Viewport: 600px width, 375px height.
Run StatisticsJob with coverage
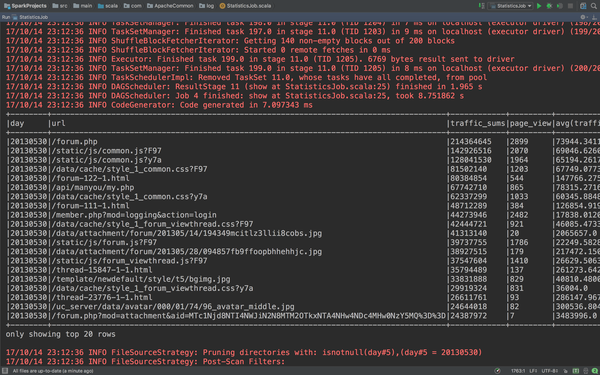559,6
